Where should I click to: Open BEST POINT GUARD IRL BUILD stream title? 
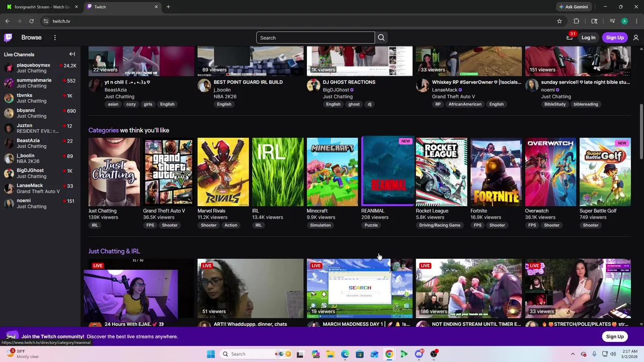[x=248, y=82]
